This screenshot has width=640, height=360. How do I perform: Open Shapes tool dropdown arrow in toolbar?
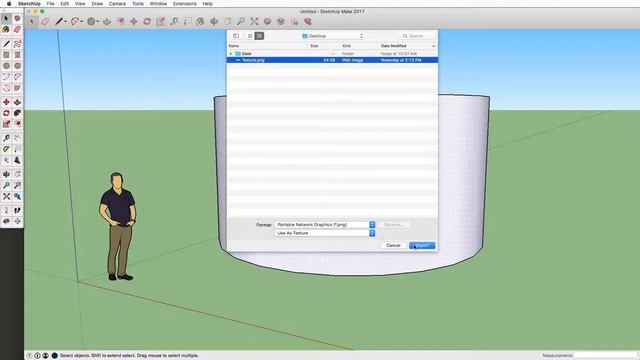pyautogui.click(x=98, y=21)
